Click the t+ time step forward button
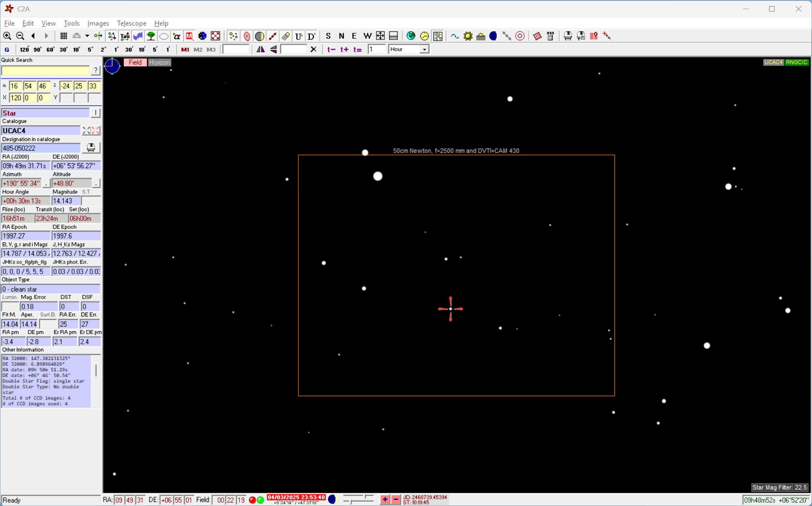 click(344, 49)
